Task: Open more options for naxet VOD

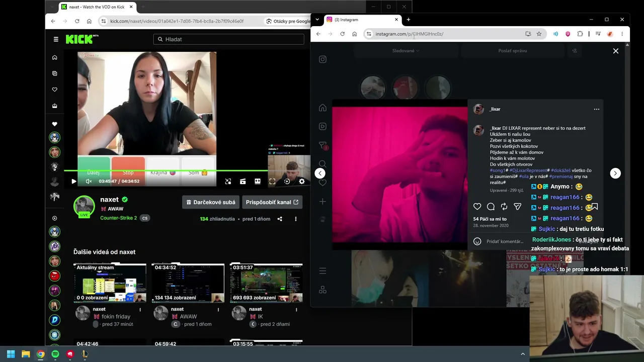Action: (x=296, y=219)
